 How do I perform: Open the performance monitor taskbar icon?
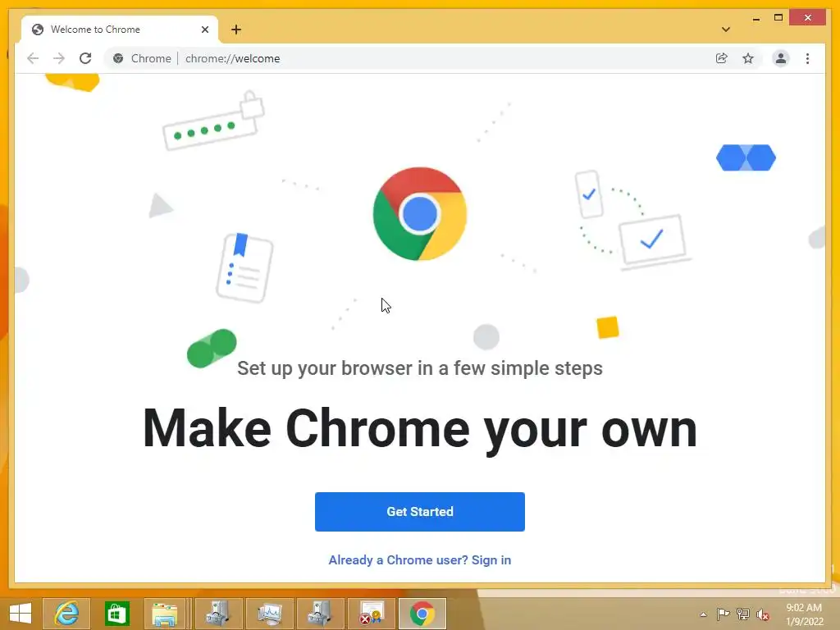click(269, 614)
